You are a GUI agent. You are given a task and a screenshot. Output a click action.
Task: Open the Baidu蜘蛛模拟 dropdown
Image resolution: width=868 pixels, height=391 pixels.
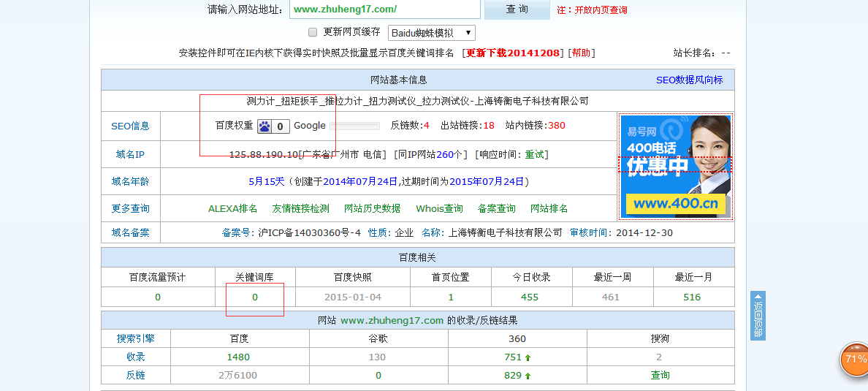click(431, 33)
